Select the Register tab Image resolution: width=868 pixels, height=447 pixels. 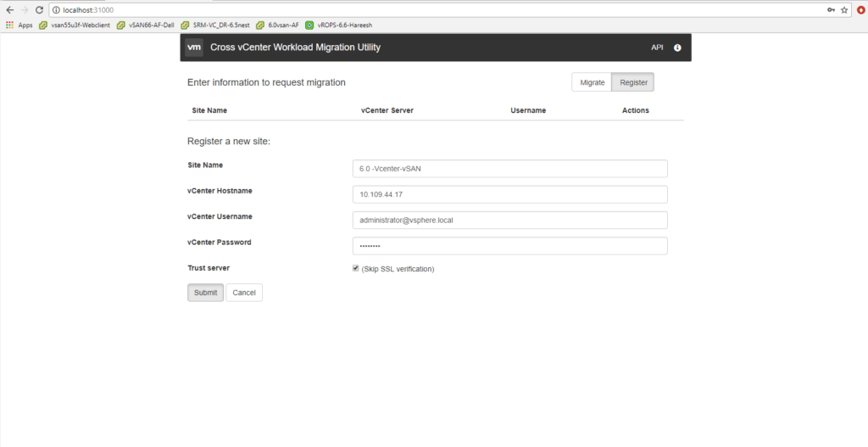[x=633, y=82]
